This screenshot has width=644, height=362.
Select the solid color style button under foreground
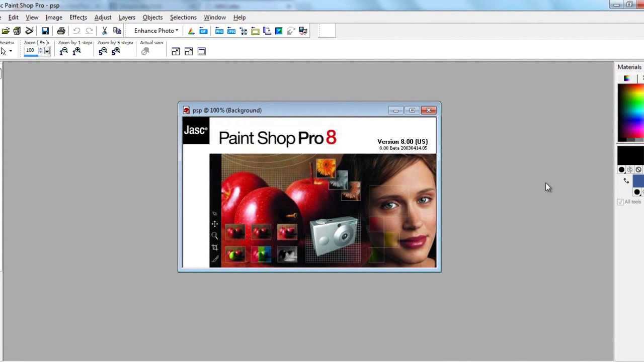tap(621, 170)
